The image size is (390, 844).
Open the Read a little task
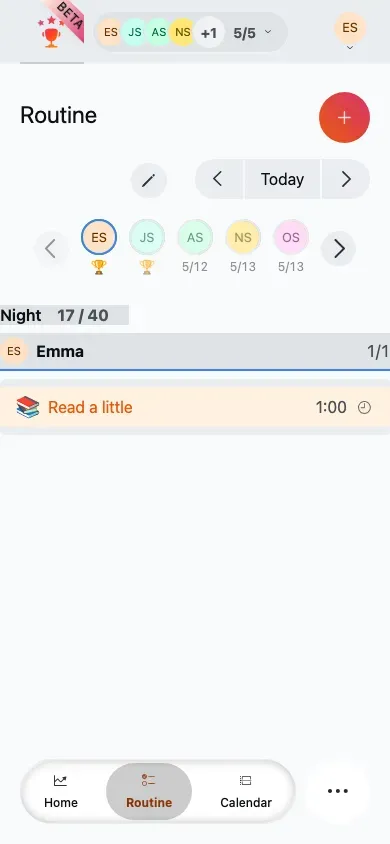(195, 407)
